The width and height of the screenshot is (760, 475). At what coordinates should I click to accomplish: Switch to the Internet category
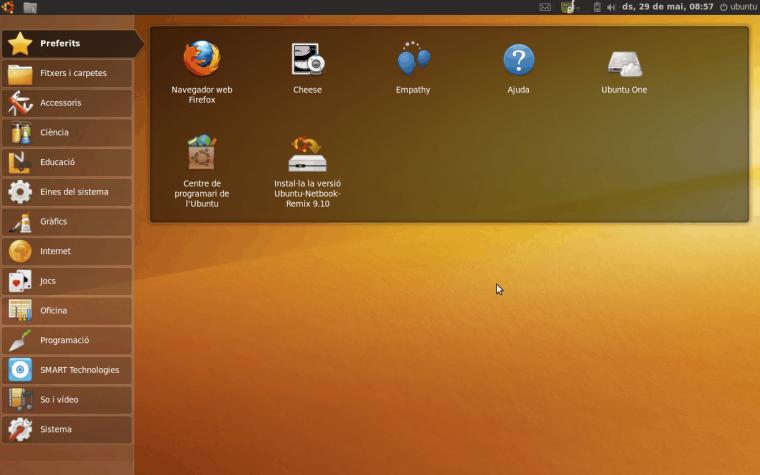67,251
